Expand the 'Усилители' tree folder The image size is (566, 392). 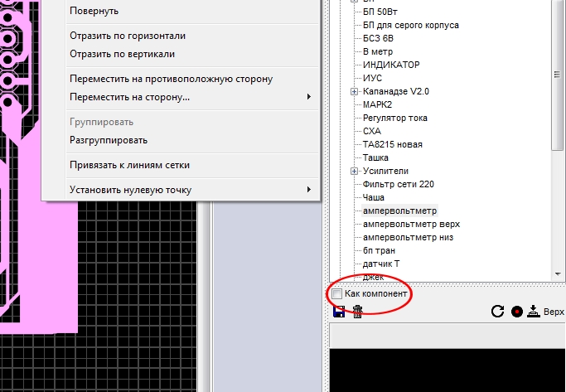(355, 171)
